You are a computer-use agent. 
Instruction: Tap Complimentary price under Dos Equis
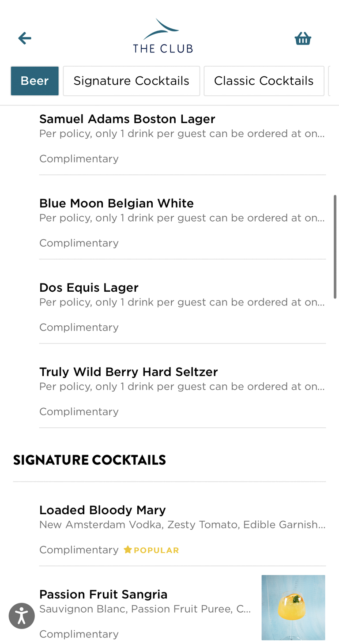pyautogui.click(x=79, y=328)
